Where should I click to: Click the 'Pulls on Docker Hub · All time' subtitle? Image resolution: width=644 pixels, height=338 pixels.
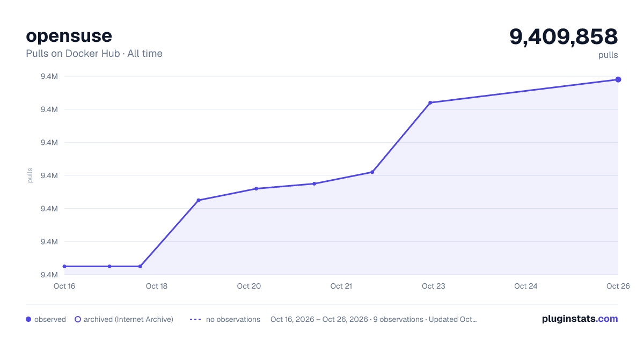(x=94, y=54)
